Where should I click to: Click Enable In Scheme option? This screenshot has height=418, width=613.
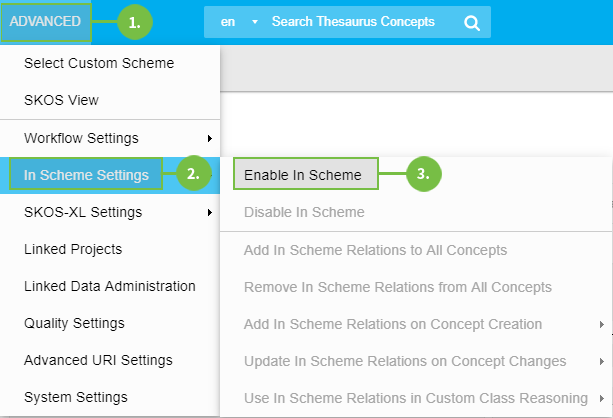(x=303, y=175)
